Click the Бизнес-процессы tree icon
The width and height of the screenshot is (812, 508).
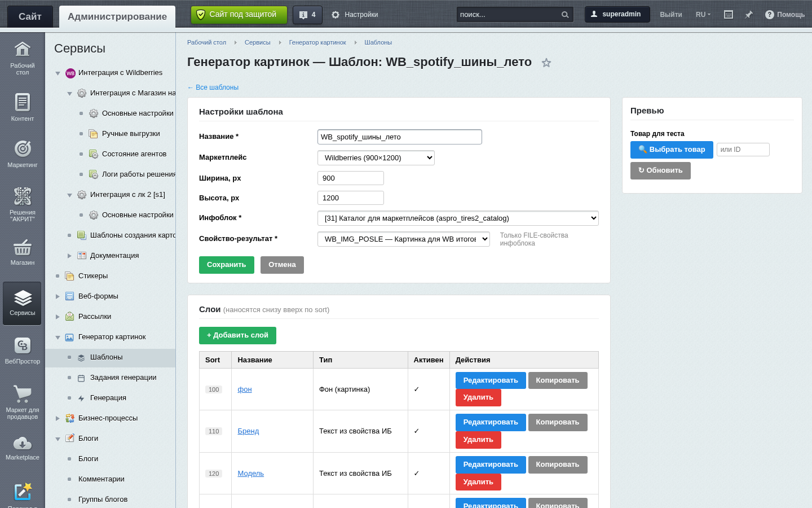tap(70, 418)
